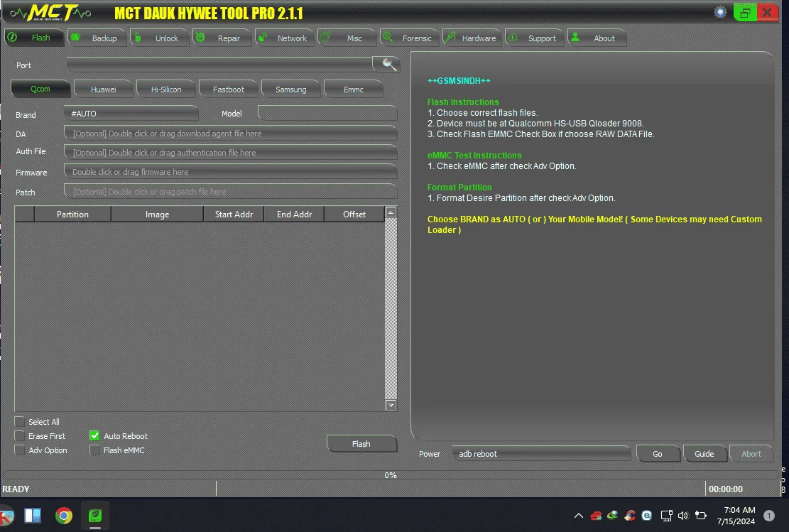
Task: Click the MCT tool taskbar icon
Action: coord(95,516)
